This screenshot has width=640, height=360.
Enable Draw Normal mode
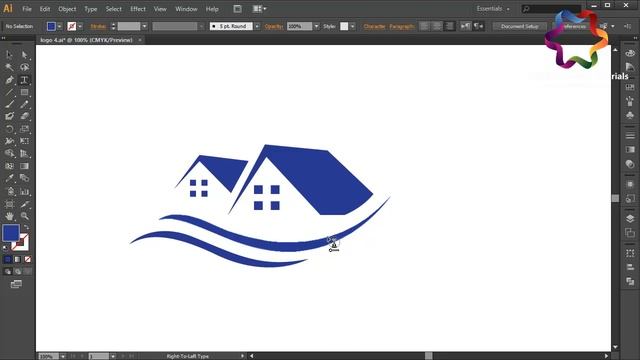pos(8,271)
